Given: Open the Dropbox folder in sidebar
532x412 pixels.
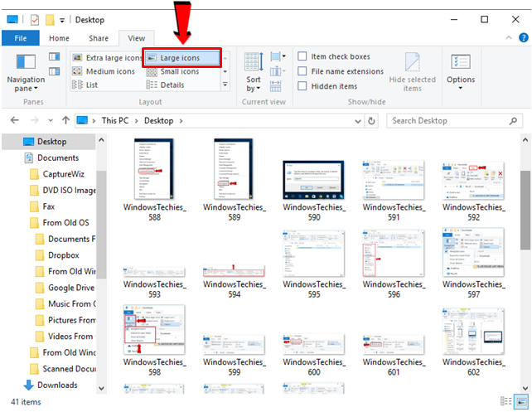Looking at the screenshot, I should 63,255.
